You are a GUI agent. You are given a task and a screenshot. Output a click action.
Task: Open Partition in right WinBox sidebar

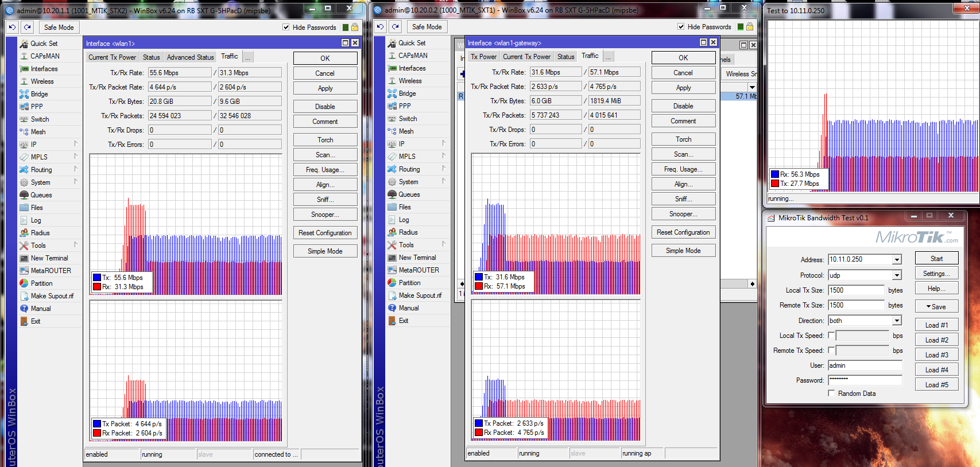click(x=409, y=283)
